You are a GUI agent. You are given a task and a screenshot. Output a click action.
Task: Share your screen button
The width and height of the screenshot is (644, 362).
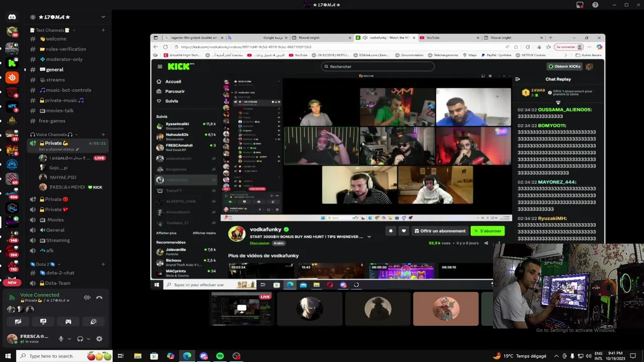[x=43, y=322]
